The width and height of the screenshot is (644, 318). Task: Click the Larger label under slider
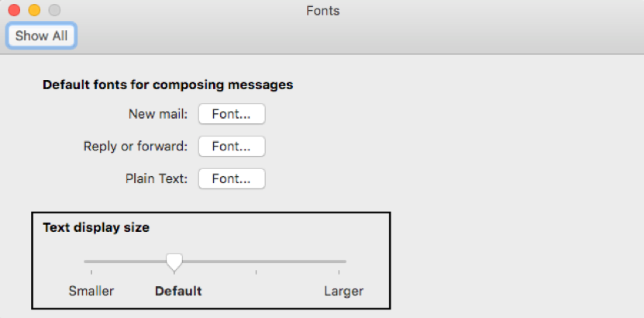[344, 292]
